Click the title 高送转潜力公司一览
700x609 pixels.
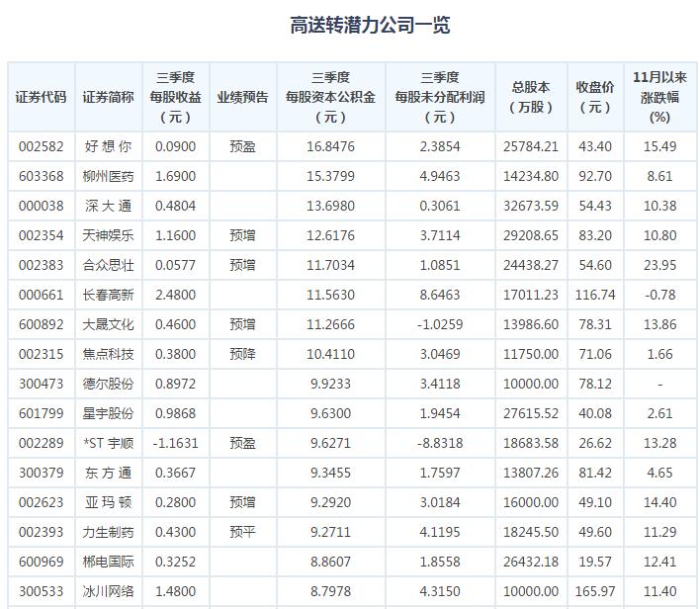370,25
